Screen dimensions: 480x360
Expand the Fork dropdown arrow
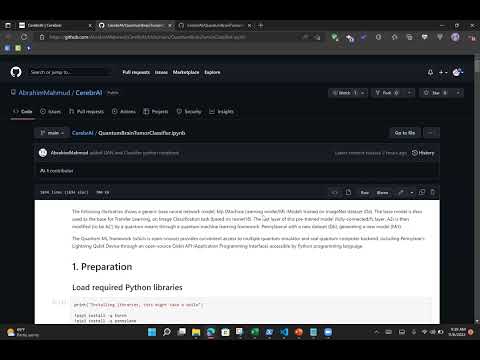(x=410, y=93)
